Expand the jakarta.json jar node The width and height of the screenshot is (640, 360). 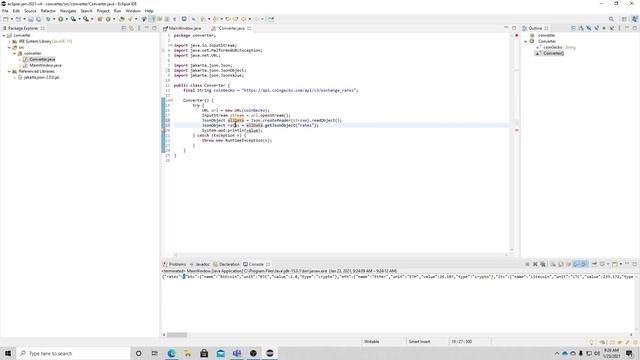[15, 77]
